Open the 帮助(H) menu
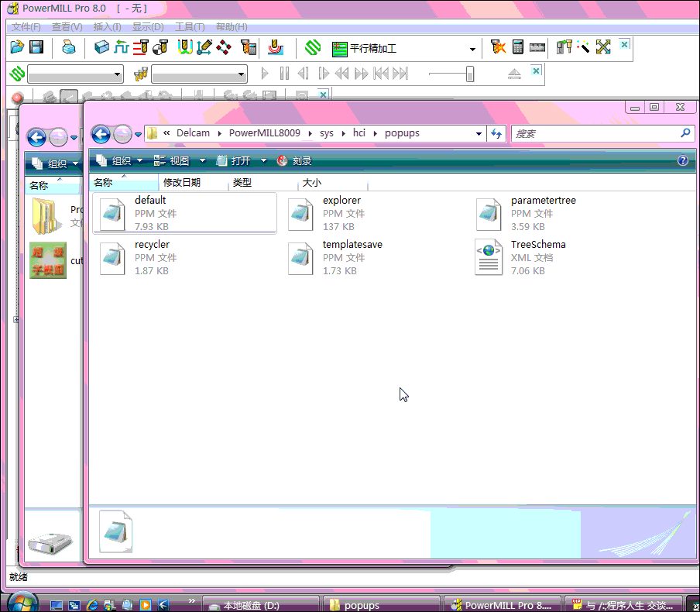Screen dimensions: 700x612 point(232,27)
